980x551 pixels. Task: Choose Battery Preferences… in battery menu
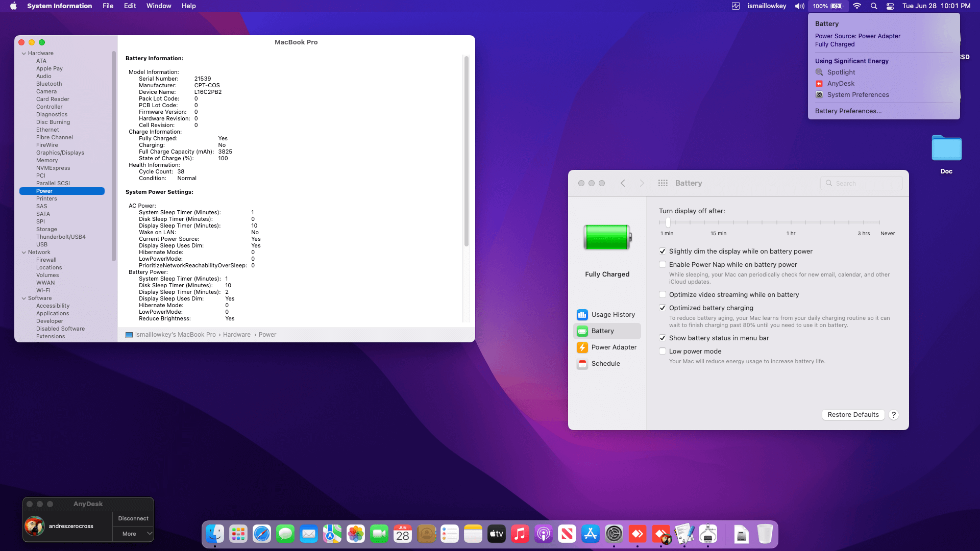[848, 111]
